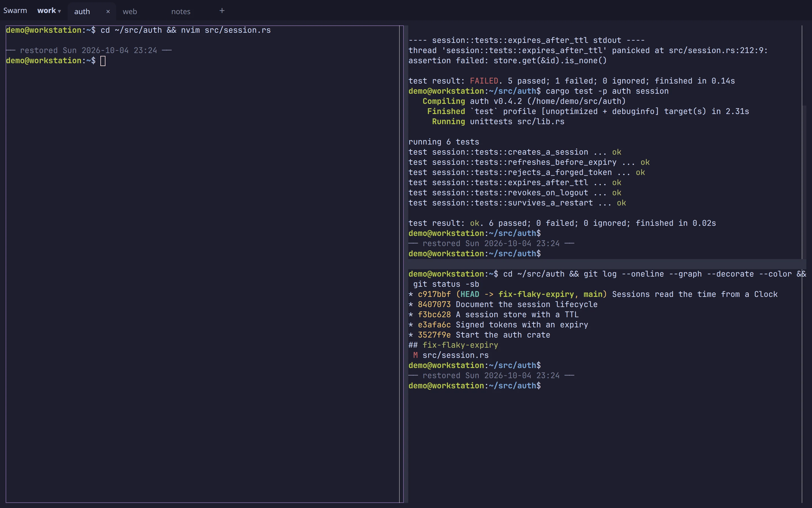Click the test line rejects_a_forged_token
Viewport: 812px width, 508px height.
pos(526,172)
